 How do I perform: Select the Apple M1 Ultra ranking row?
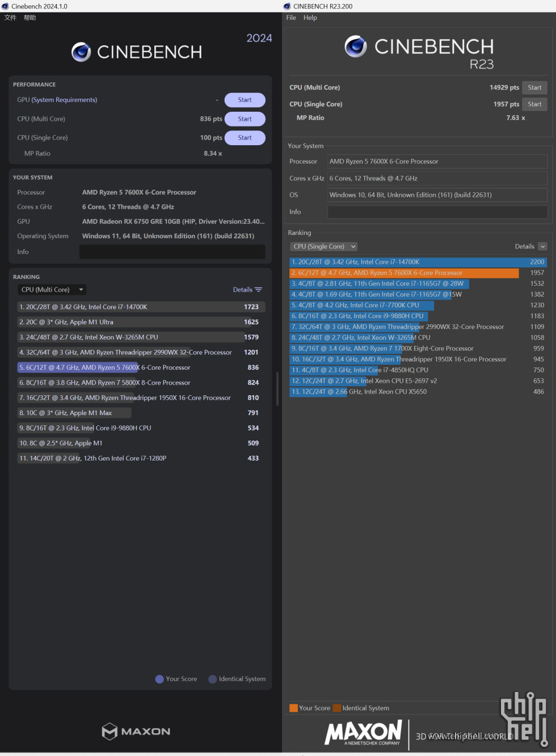tap(140, 322)
